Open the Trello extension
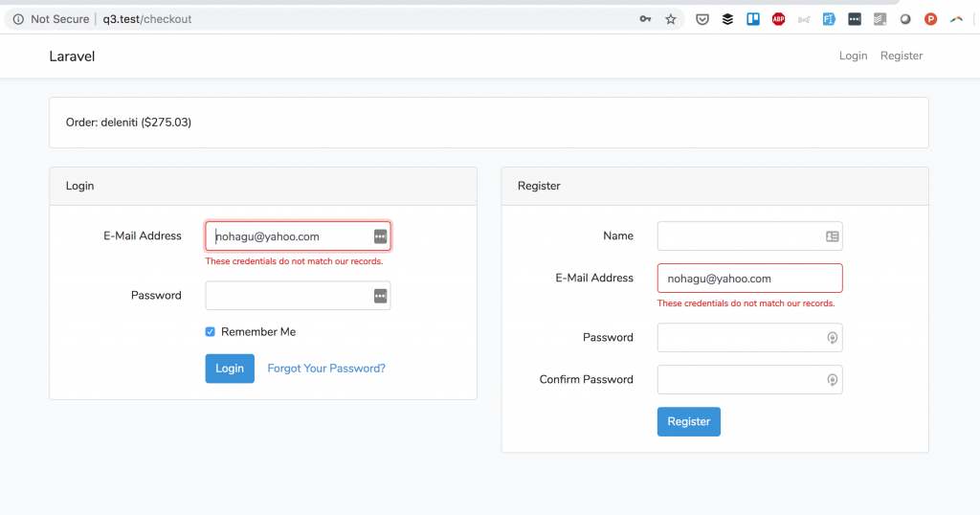 pyautogui.click(x=753, y=19)
